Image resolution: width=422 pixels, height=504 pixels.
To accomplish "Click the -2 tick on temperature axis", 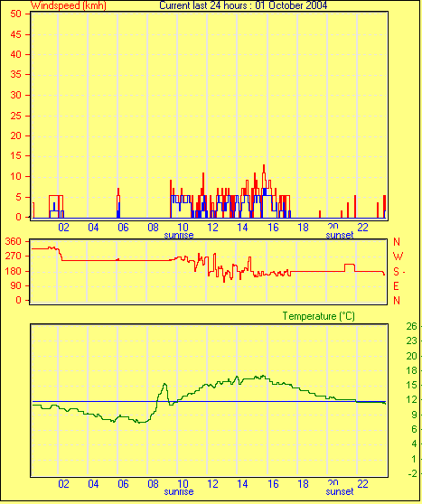I will click(412, 473).
